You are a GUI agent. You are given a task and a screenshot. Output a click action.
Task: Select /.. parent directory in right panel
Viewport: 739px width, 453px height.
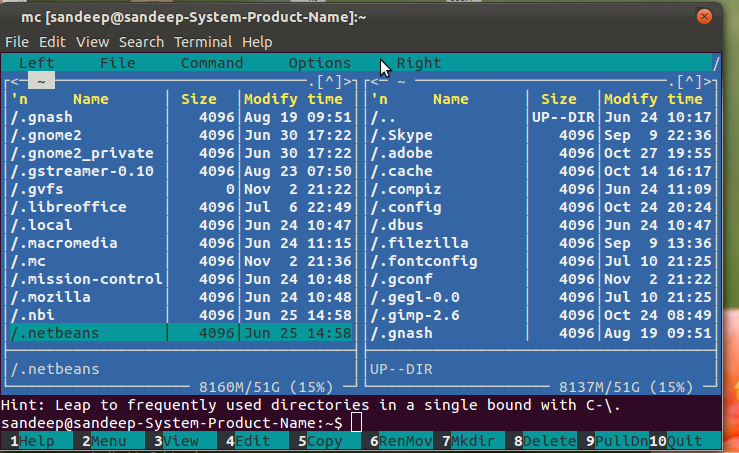click(x=541, y=117)
